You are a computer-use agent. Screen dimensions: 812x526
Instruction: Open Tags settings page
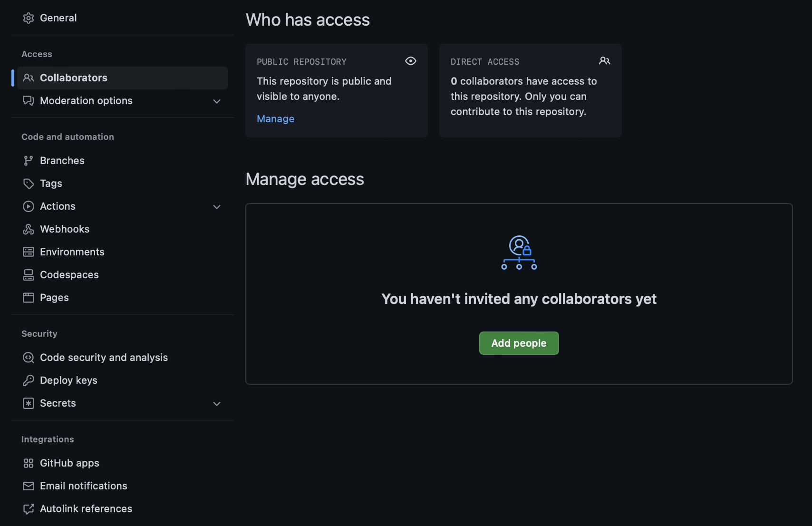tap(123, 184)
